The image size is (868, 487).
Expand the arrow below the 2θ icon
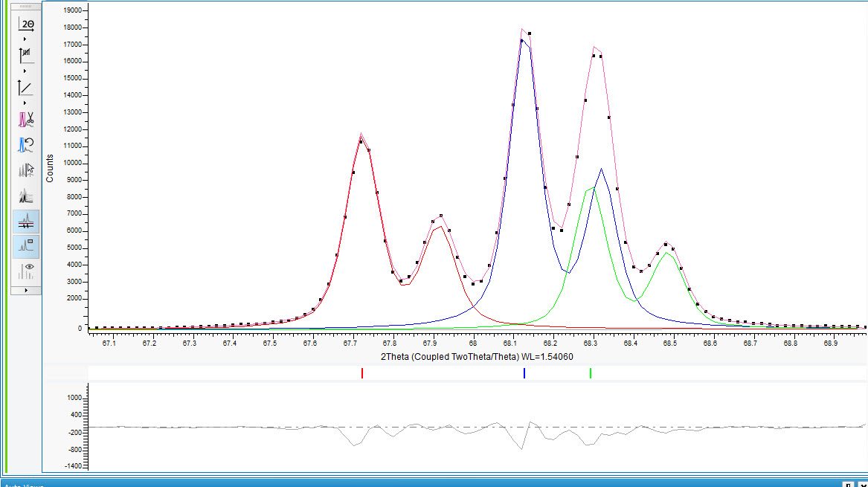click(x=26, y=39)
